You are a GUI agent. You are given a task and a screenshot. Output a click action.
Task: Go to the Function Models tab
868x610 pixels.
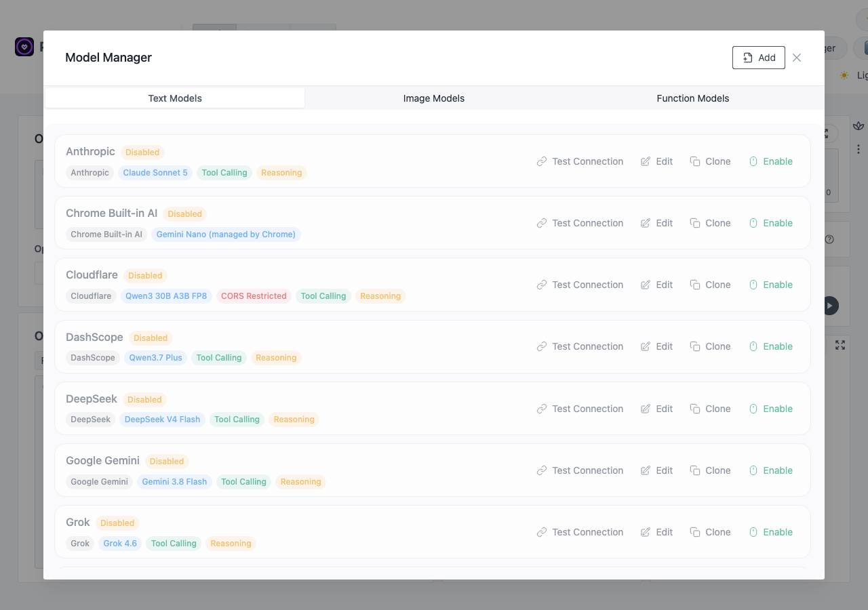pos(693,98)
